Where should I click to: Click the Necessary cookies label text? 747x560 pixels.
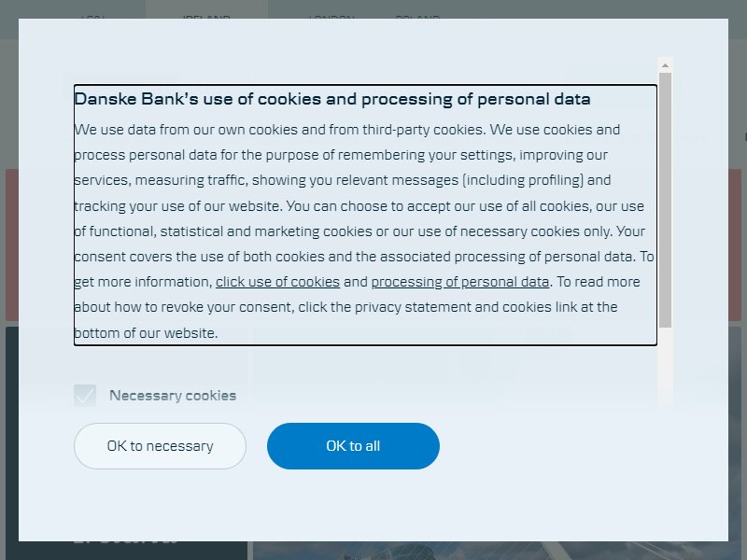click(x=173, y=395)
